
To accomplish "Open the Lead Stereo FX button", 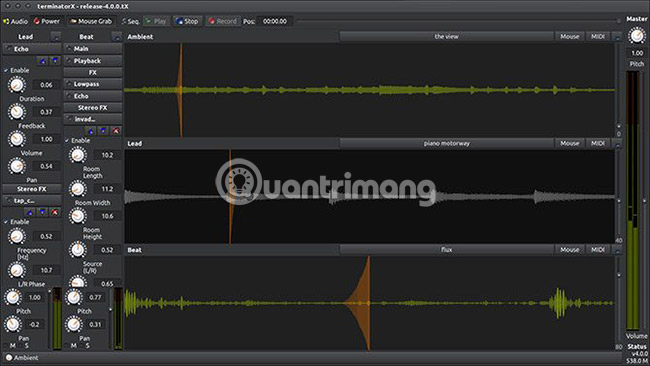I will (32, 189).
